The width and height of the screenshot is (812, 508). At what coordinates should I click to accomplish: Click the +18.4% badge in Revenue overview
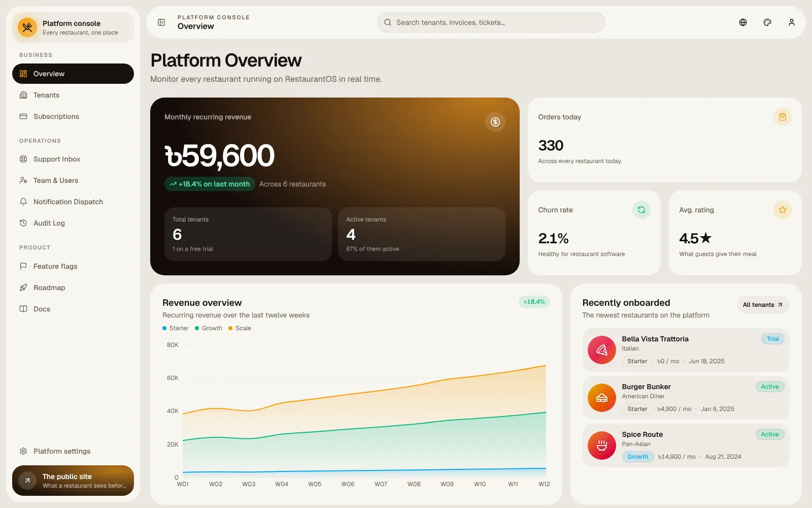click(534, 302)
